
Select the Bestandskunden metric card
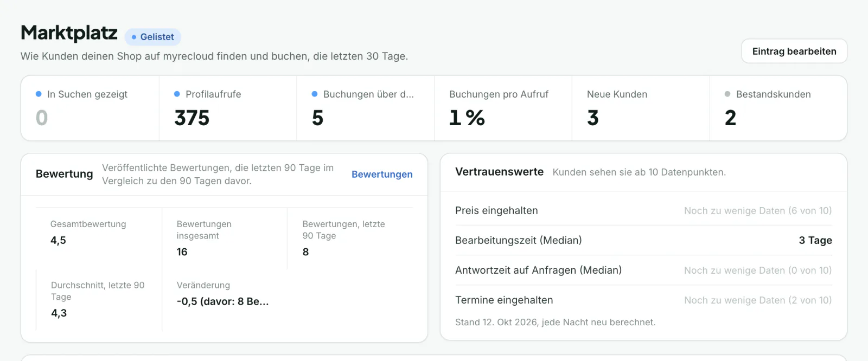pos(778,108)
